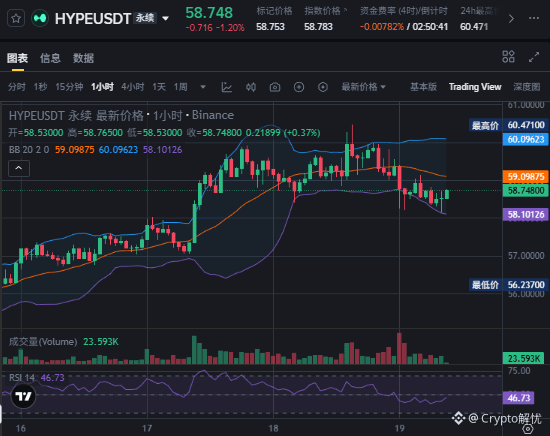The width and height of the screenshot is (550, 436).
Task: Switch to 深度图 depth chart
Action: [x=526, y=87]
